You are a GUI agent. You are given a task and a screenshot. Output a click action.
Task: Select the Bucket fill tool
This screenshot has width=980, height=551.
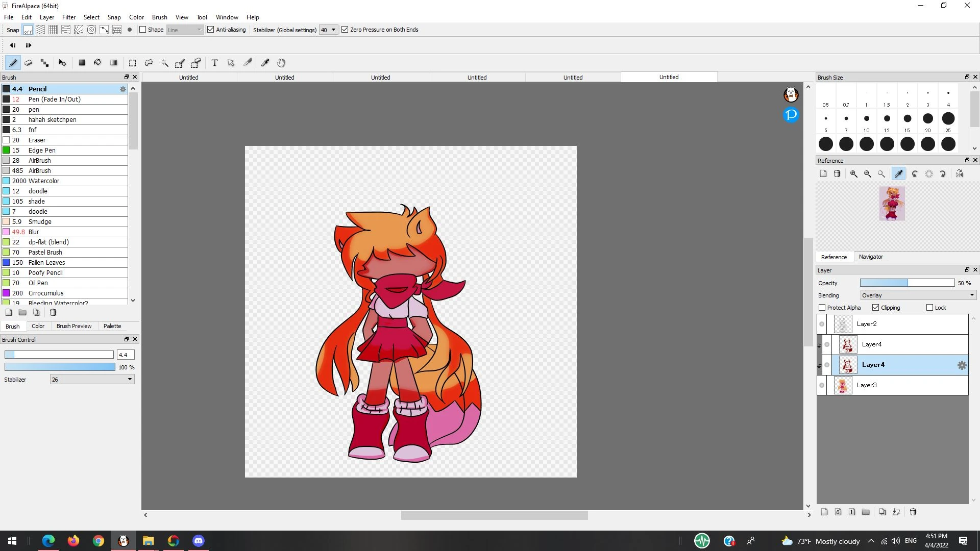click(x=97, y=63)
